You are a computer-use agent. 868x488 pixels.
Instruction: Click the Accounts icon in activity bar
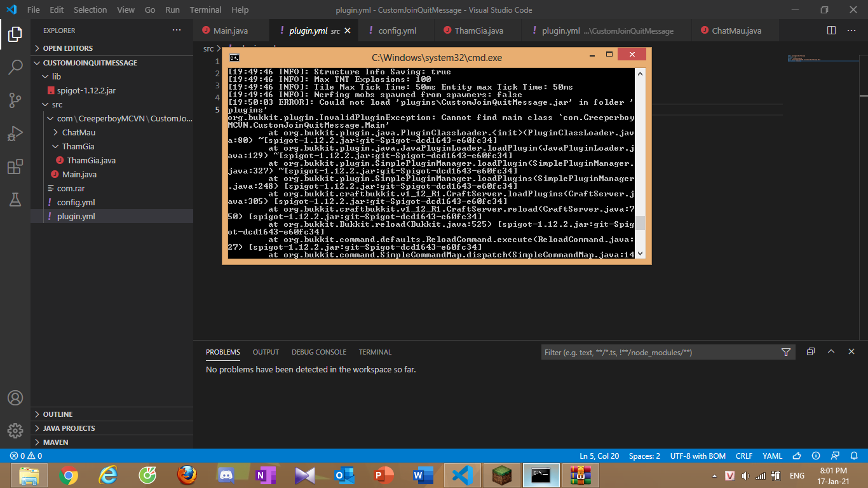coord(15,398)
